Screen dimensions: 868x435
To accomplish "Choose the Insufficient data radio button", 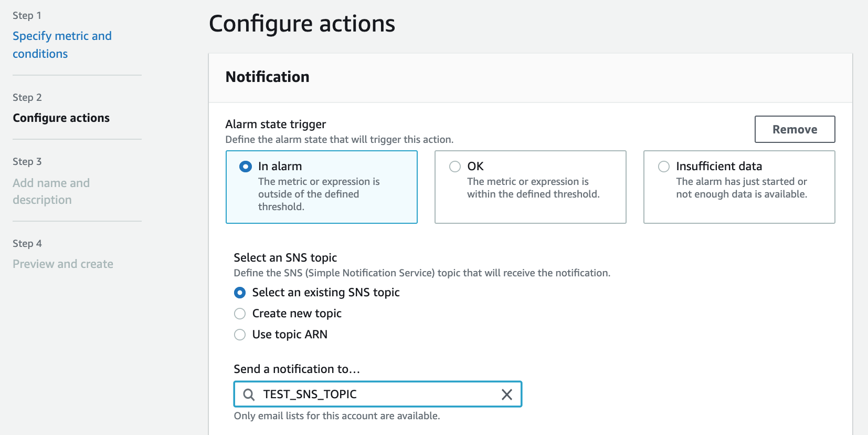I will tap(664, 167).
